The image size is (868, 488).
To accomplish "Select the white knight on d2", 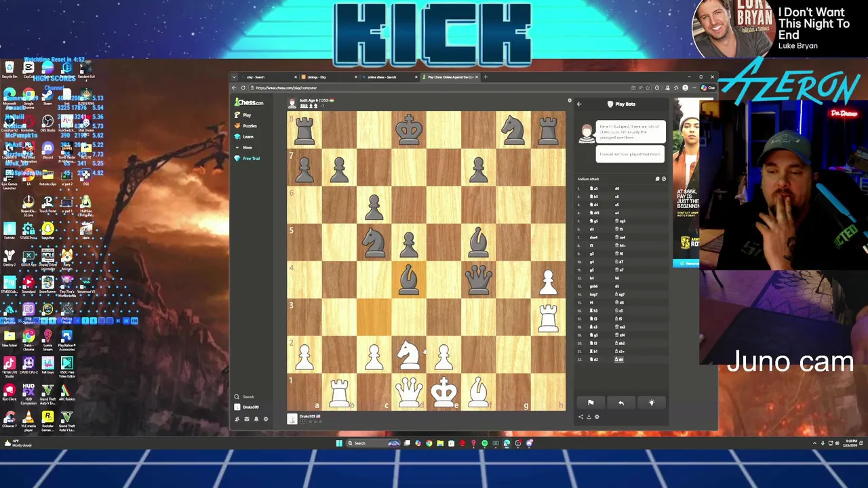I will coord(409,355).
